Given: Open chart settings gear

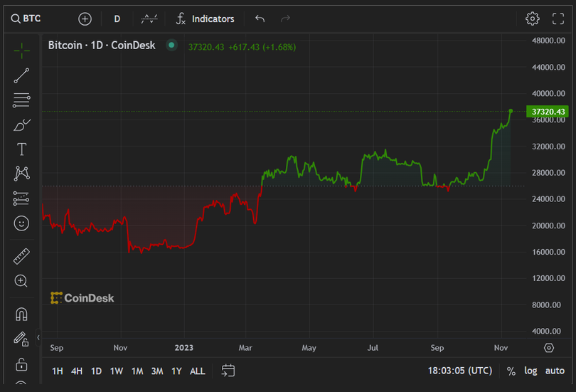Looking at the screenshot, I should click(x=532, y=18).
